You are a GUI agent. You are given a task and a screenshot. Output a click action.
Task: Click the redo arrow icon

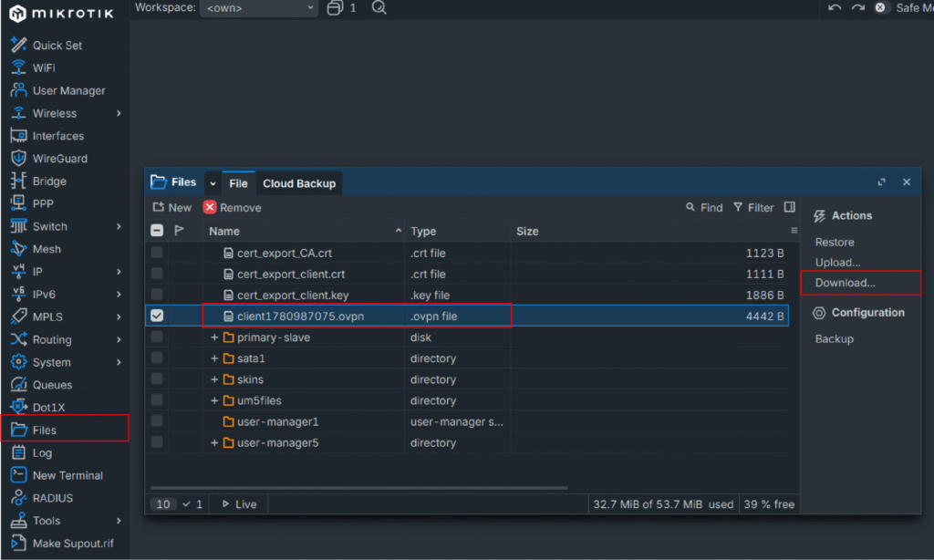click(x=857, y=7)
